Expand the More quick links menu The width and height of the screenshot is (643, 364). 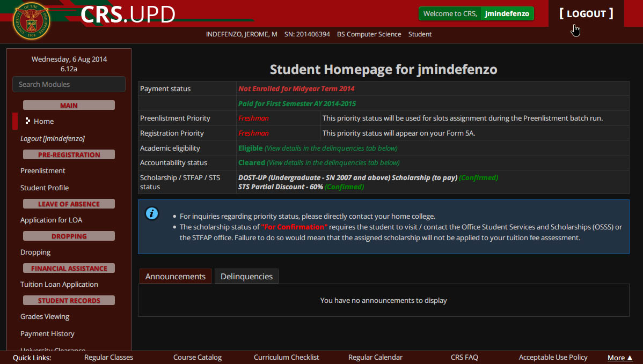pos(620,358)
